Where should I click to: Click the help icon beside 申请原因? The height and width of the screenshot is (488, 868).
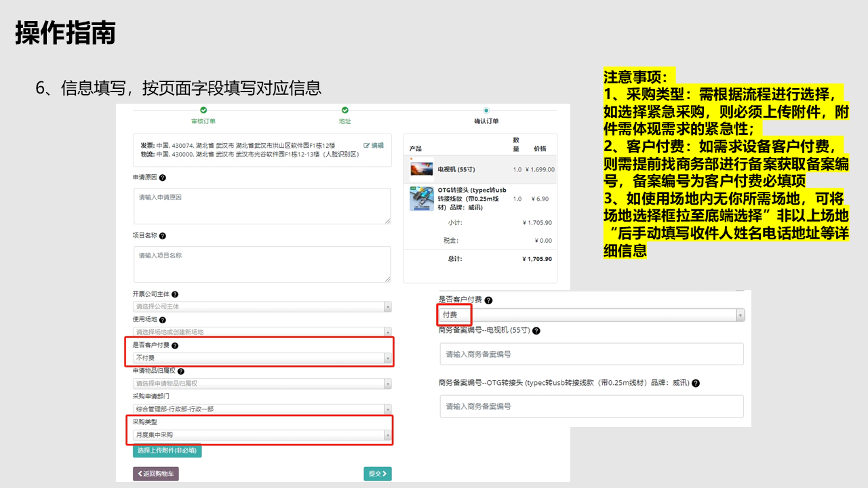tap(163, 178)
